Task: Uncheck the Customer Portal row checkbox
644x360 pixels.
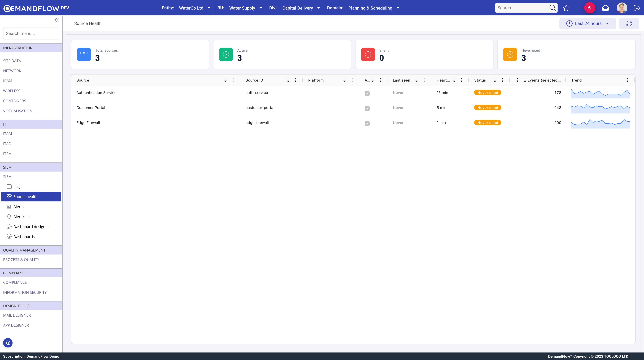Action: (367, 108)
